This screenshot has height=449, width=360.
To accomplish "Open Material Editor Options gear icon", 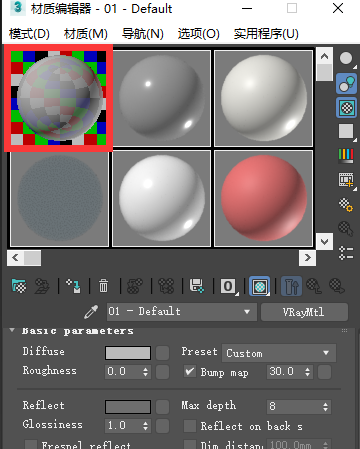I will 346,204.
